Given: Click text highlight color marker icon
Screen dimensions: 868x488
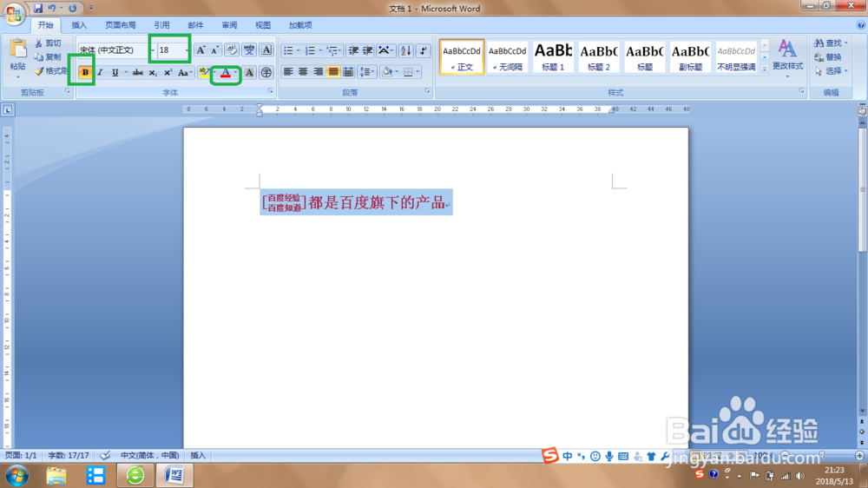Looking at the screenshot, I should tap(203, 72).
